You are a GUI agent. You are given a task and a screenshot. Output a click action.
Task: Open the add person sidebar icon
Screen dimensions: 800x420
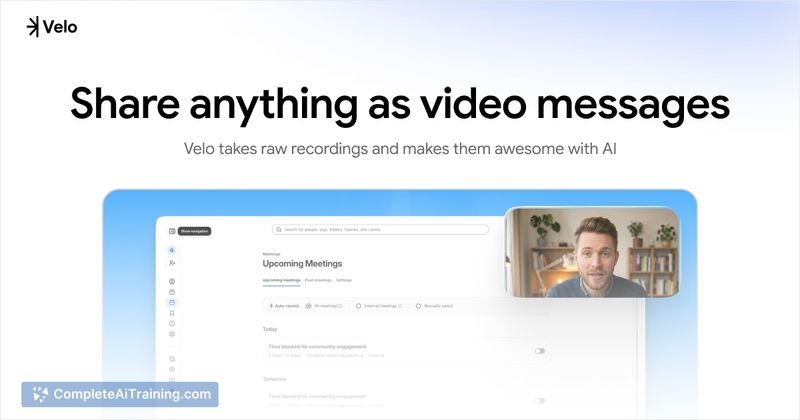point(172,262)
